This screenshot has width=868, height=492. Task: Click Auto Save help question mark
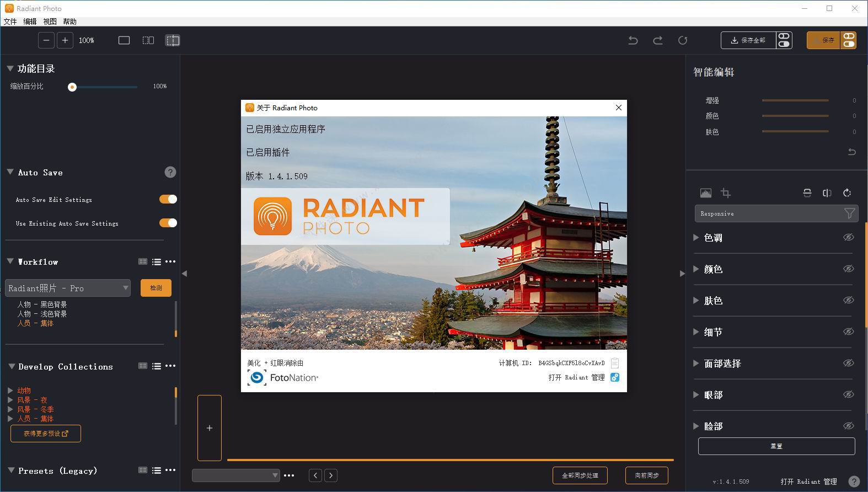[170, 172]
